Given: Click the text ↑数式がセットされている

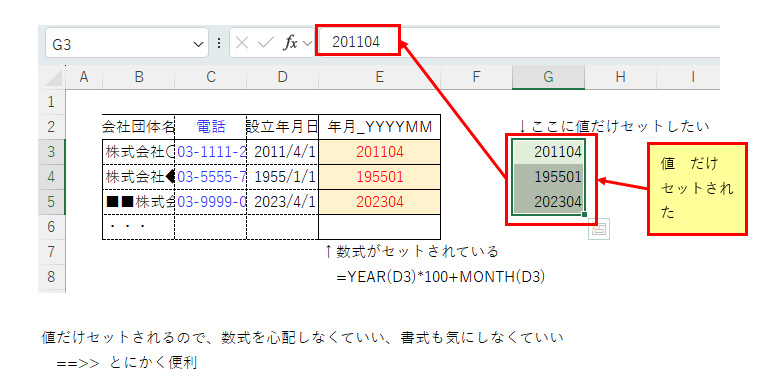Looking at the screenshot, I should [x=411, y=251].
